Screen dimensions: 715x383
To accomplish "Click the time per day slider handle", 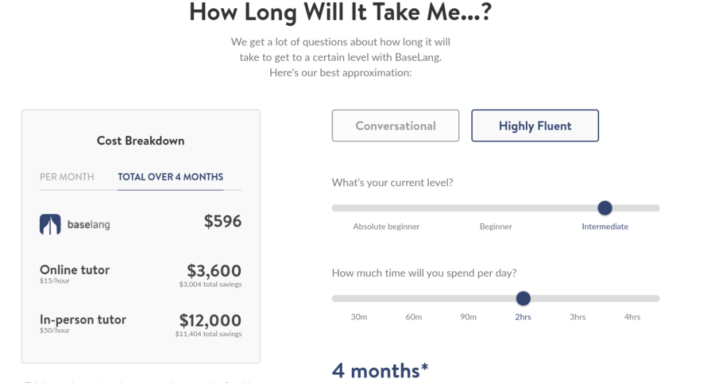I will click(523, 298).
